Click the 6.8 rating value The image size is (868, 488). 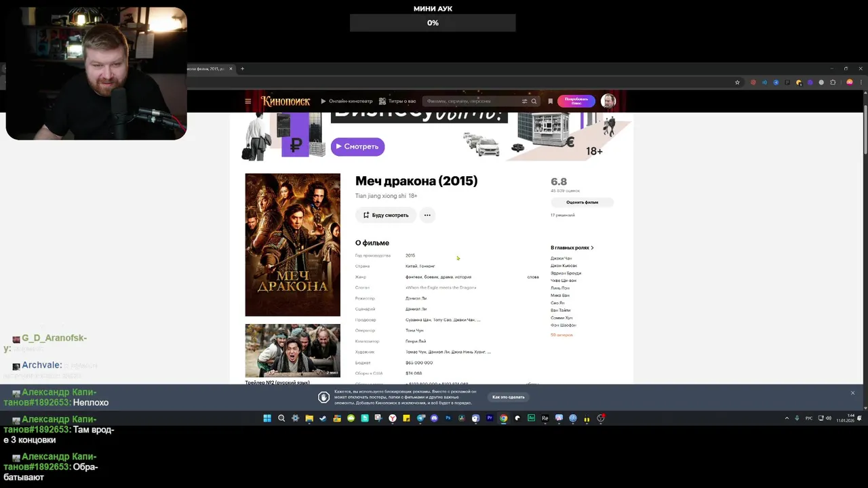[559, 182]
